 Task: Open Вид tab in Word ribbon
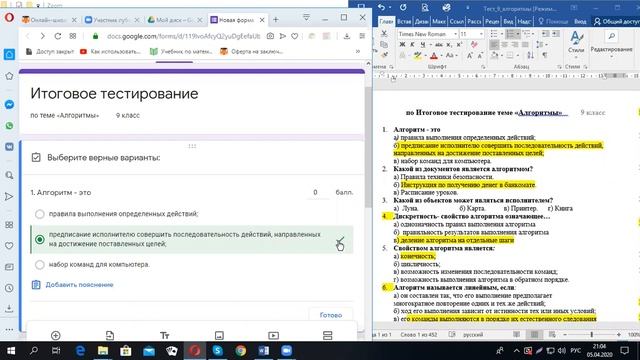tap(508, 21)
